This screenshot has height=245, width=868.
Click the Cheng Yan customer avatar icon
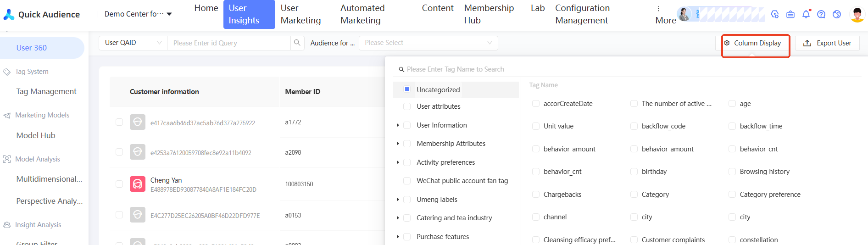138,184
